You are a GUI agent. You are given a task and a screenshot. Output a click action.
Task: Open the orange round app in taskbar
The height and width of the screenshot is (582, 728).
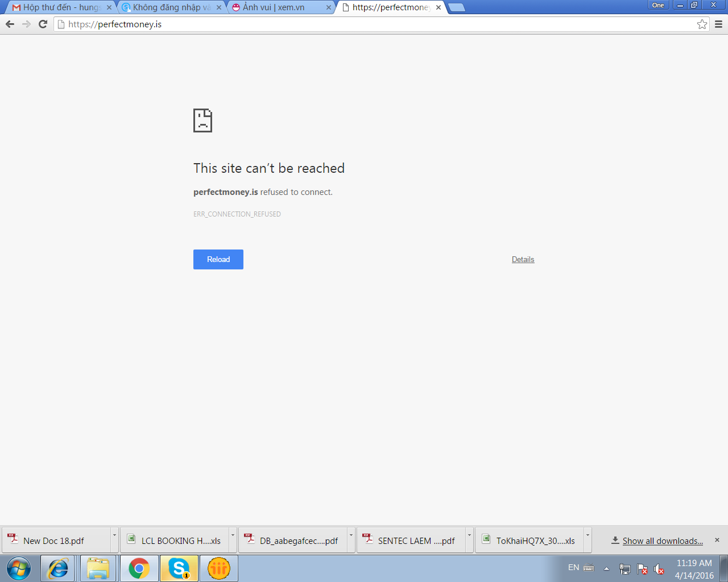(219, 568)
